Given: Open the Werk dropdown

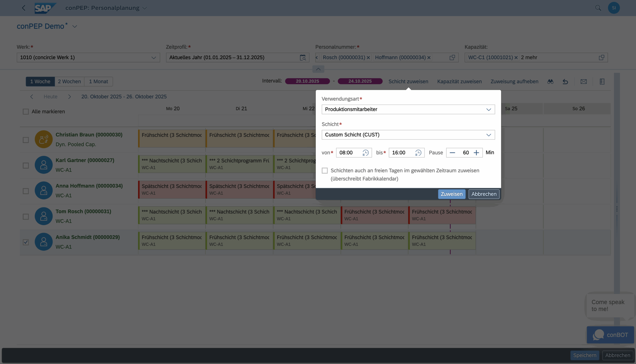Looking at the screenshot, I should (x=154, y=58).
